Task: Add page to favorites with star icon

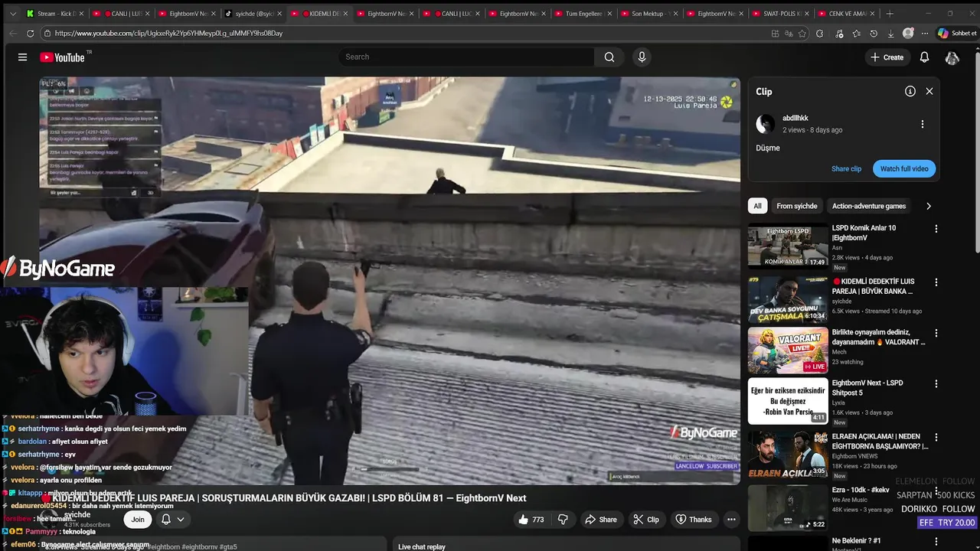Action: pos(802,34)
